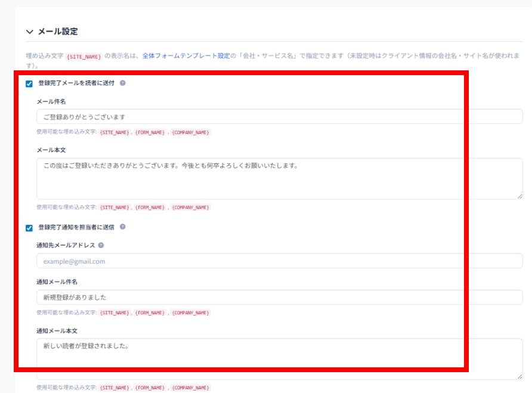The height and width of the screenshot is (393, 532).
Task: Focus the 通知メール本文 text area
Action: (279, 359)
